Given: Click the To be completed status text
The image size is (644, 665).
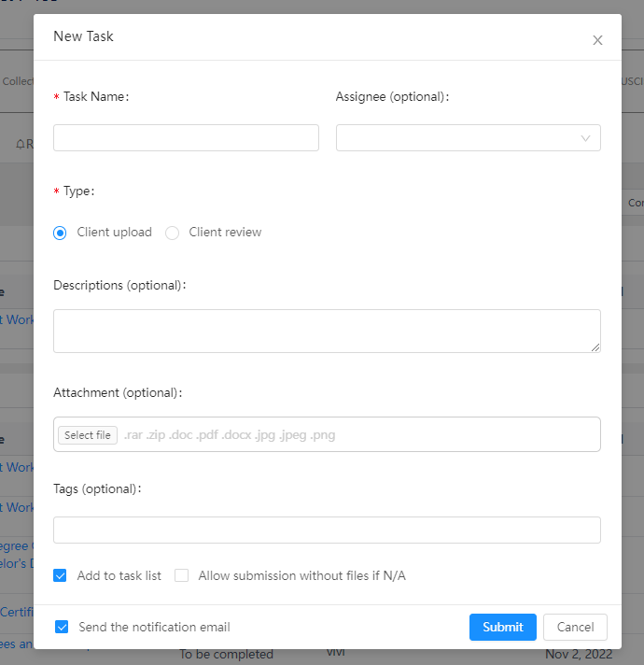Looking at the screenshot, I should pyautogui.click(x=227, y=655).
